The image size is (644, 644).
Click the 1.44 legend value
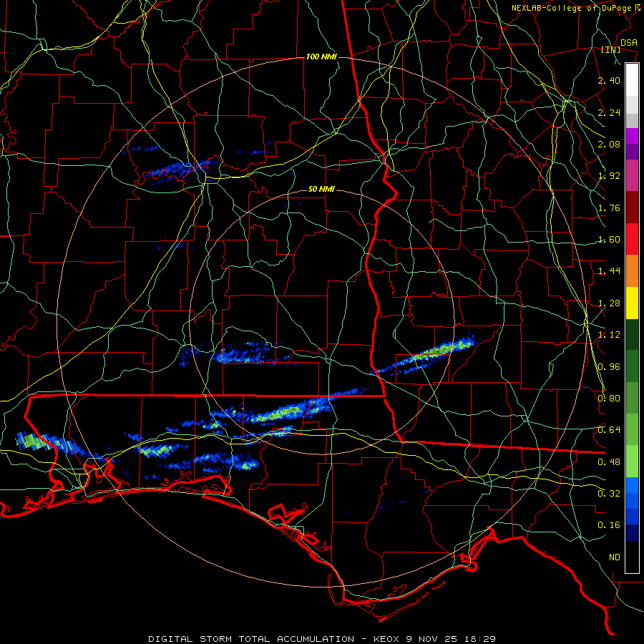pyautogui.click(x=609, y=271)
